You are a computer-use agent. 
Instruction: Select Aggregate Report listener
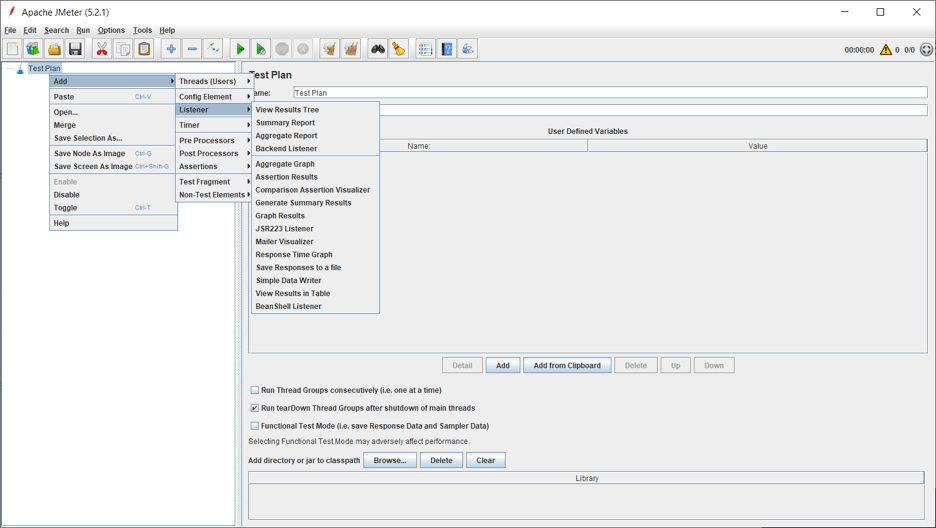coord(315,136)
